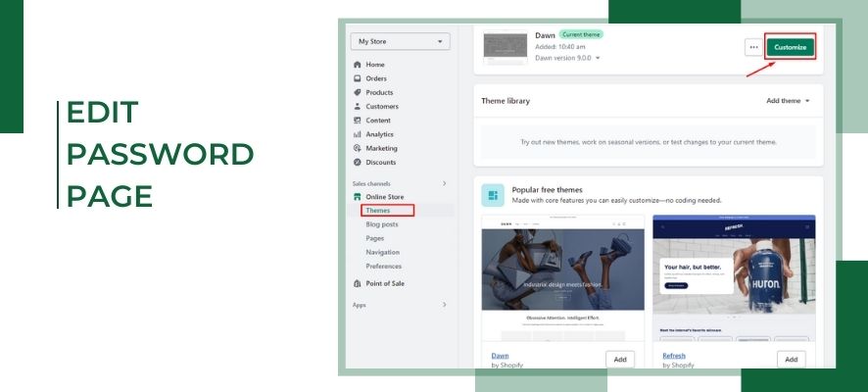Screen dimensions: 868x392
Task: Click the Apps label in sidebar
Action: tap(360, 305)
